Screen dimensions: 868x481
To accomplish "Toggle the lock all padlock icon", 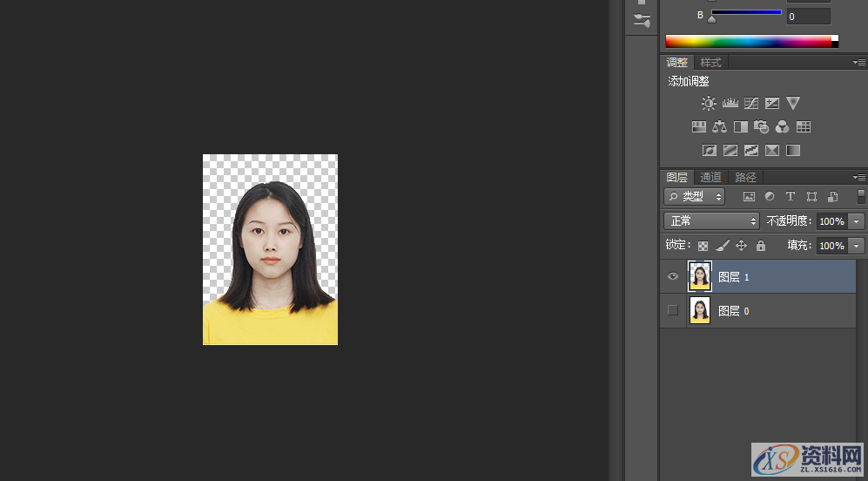I will [761, 246].
